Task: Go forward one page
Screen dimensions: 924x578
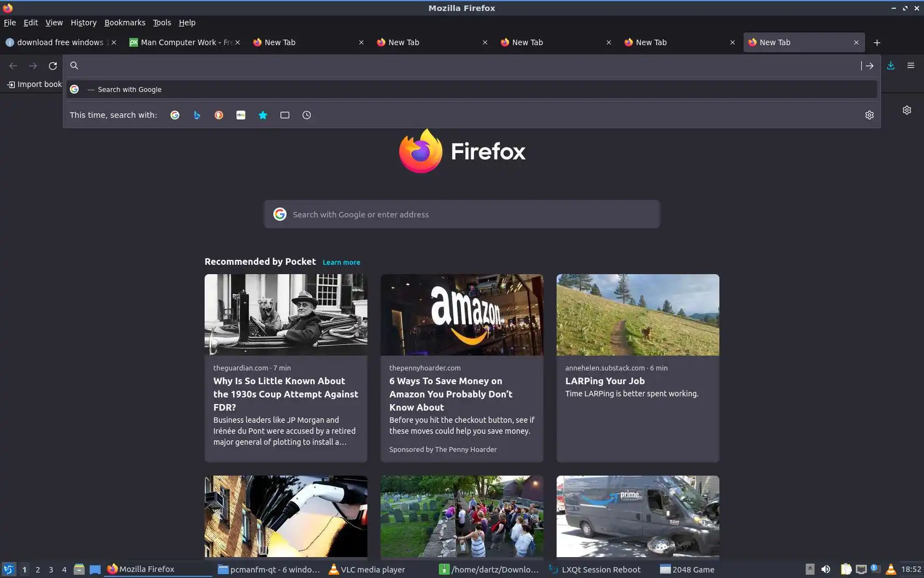Action: click(33, 66)
